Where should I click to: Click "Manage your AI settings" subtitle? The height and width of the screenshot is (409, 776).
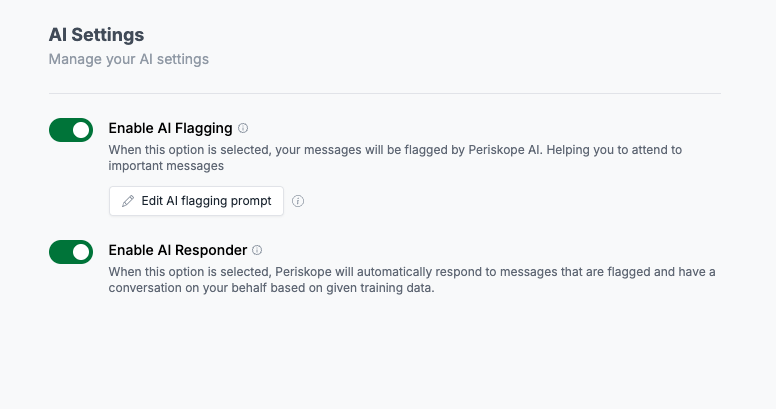pos(129,59)
